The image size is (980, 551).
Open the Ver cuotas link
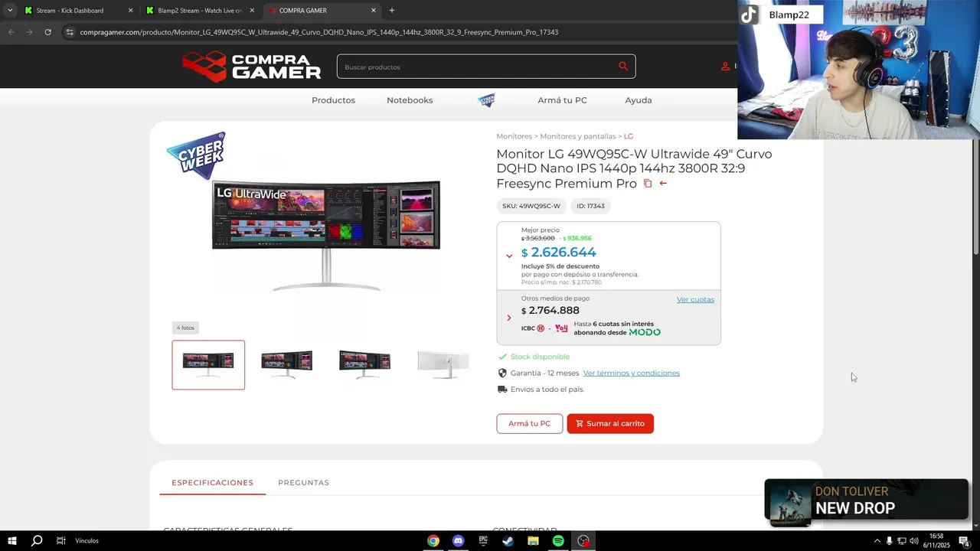pyautogui.click(x=695, y=299)
